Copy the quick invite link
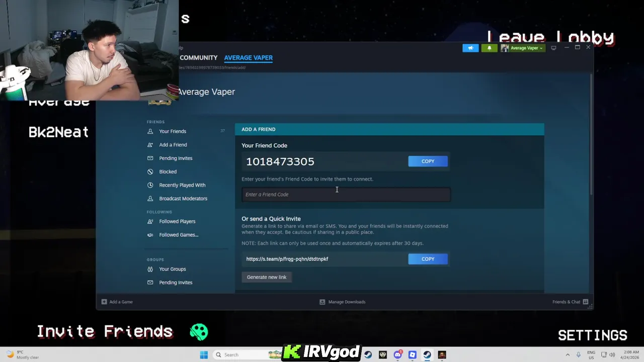The image size is (644, 362). tap(428, 259)
